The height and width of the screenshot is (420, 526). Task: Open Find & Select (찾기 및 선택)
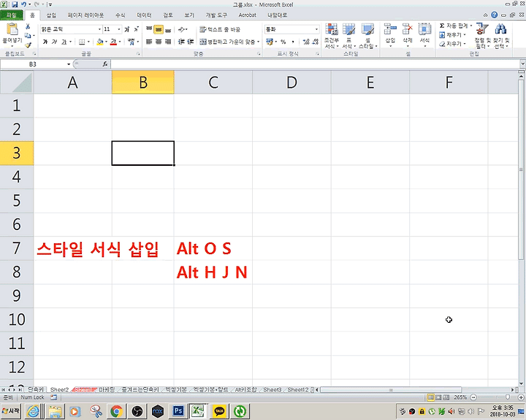[501, 36]
